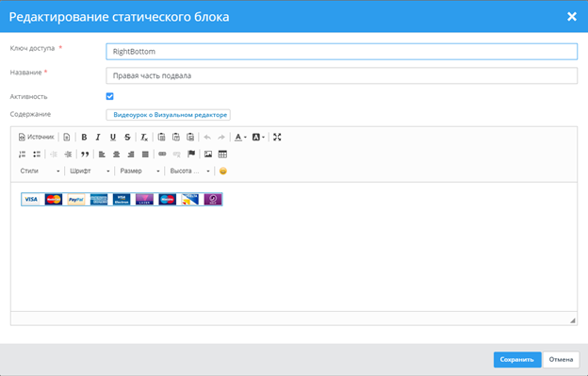
Task: Toggle strikethrough formatting
Action: (x=127, y=138)
